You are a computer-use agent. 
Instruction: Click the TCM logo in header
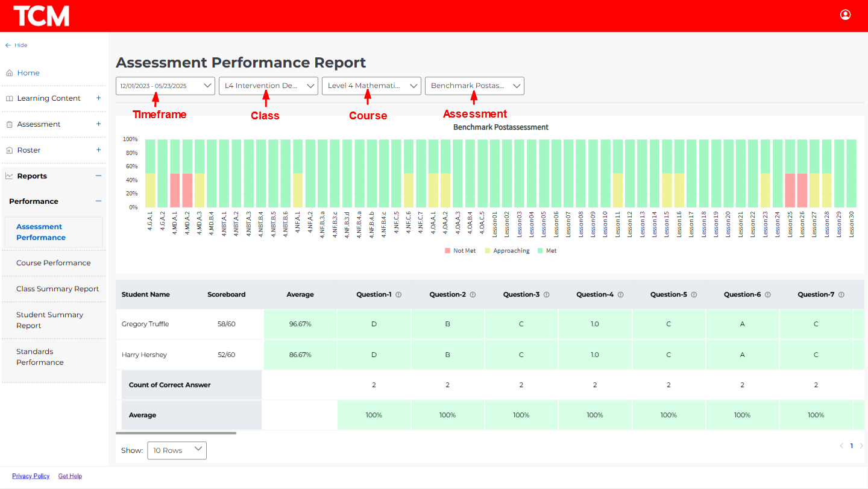click(x=41, y=16)
